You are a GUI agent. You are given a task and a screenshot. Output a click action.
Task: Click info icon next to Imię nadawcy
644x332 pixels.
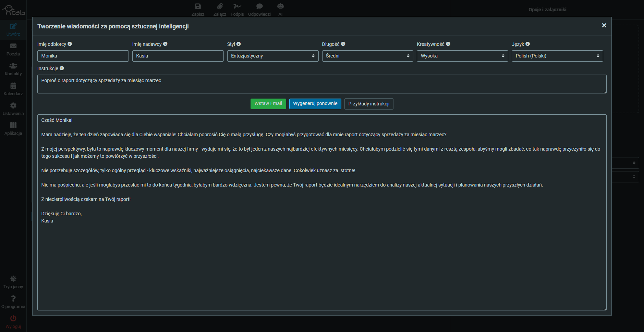(165, 44)
